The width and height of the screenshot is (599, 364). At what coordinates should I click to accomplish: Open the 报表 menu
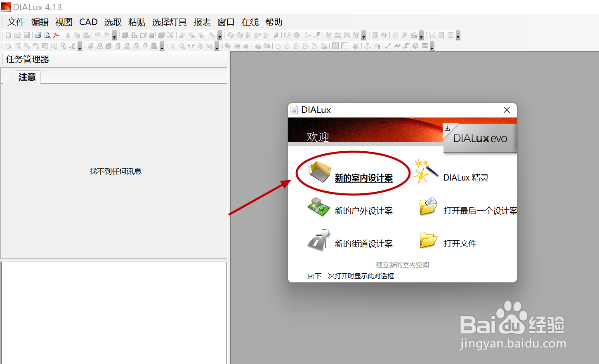[x=202, y=22]
